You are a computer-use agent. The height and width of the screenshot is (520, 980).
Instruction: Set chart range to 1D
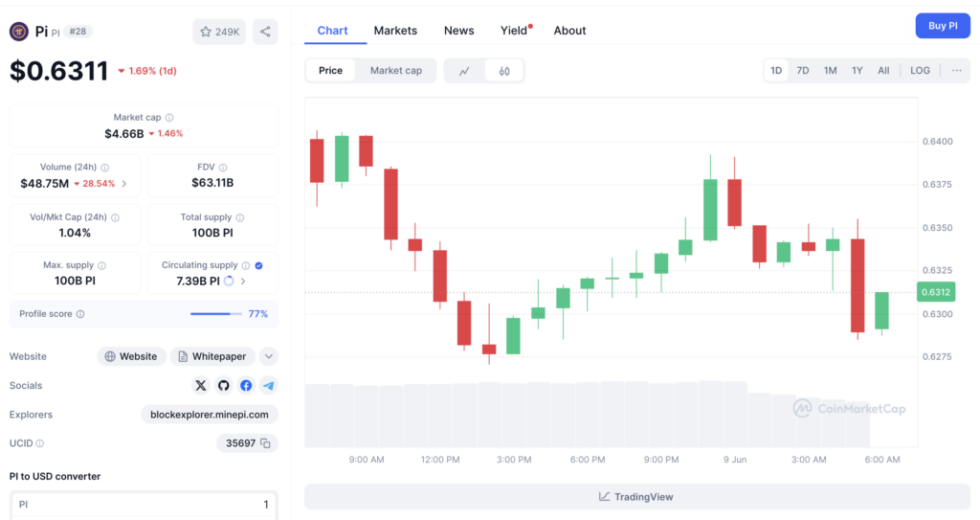[x=776, y=71]
